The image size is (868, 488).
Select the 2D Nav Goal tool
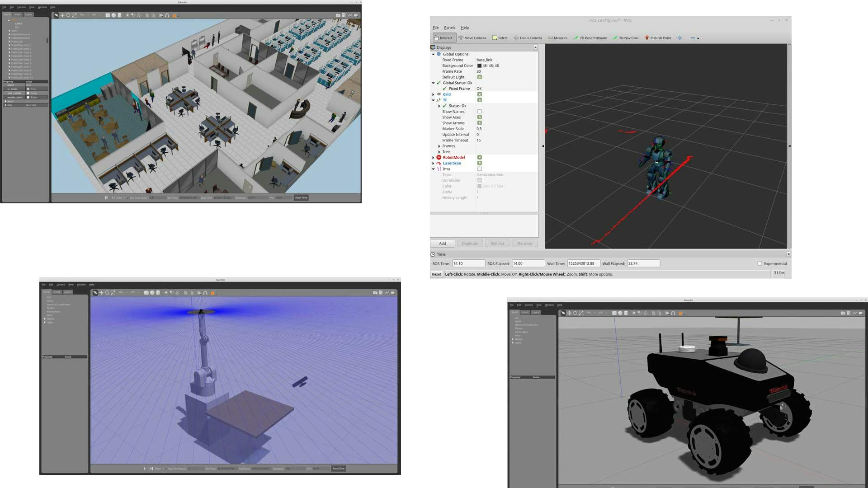(626, 38)
